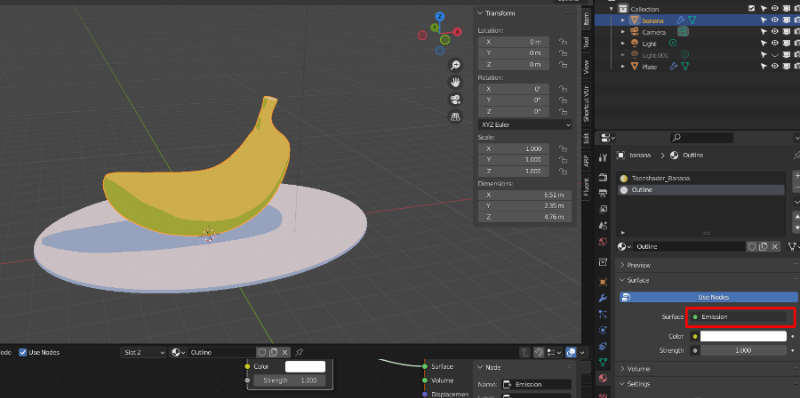Browse materials dropdown beside Outline name in properties
This screenshot has height=398, width=800.
tap(624, 246)
